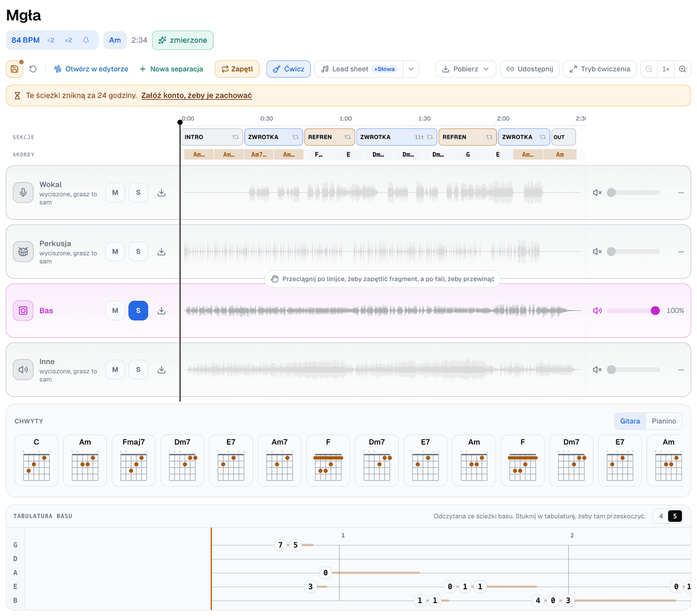This screenshot has width=697, height=616.
Task: Jump to the INTRO section
Action: (x=211, y=137)
